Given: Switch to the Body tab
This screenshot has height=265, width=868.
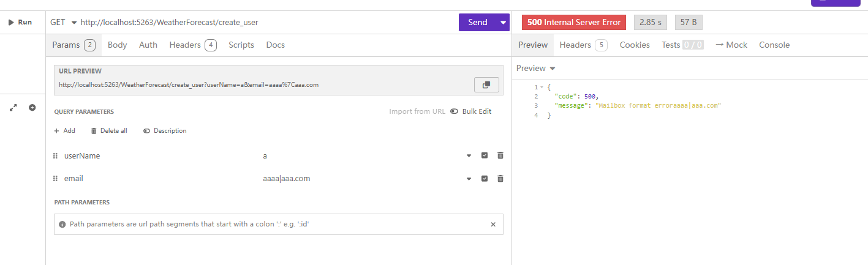Looking at the screenshot, I should (x=117, y=45).
